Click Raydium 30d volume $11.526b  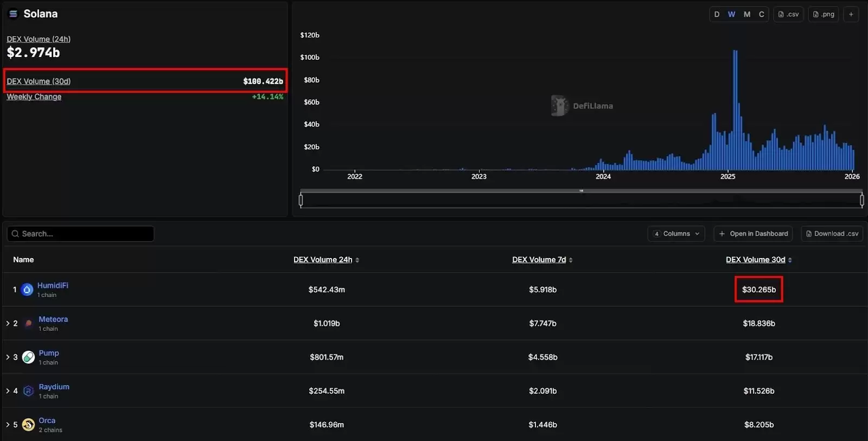(x=759, y=391)
